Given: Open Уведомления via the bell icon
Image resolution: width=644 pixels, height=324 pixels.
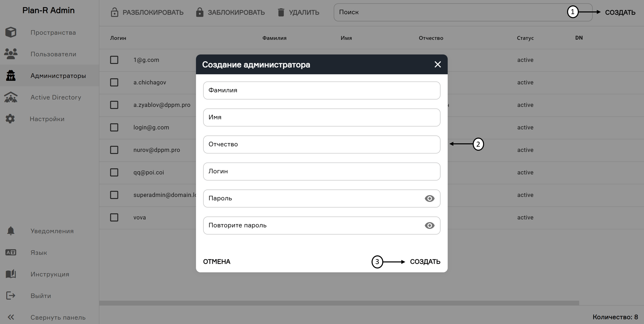Looking at the screenshot, I should 10,231.
